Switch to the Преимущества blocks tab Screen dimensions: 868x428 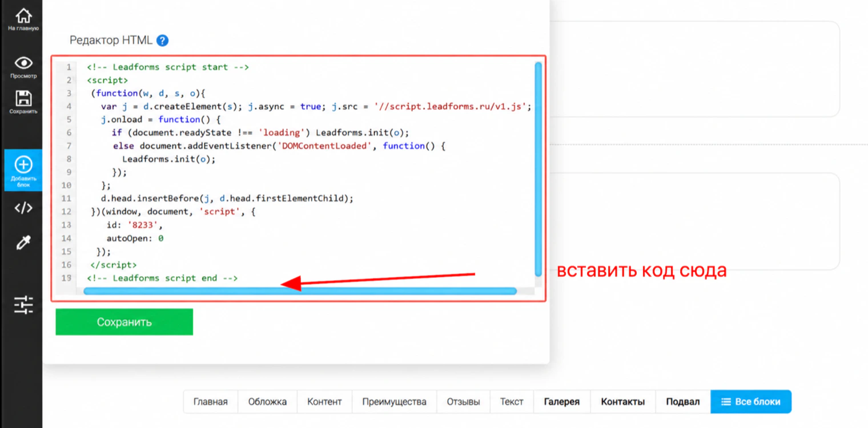click(394, 402)
